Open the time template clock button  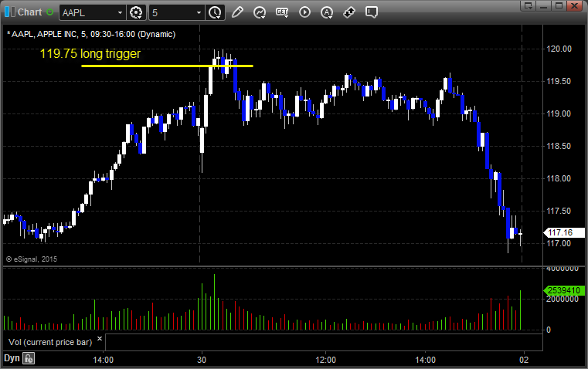click(x=216, y=12)
